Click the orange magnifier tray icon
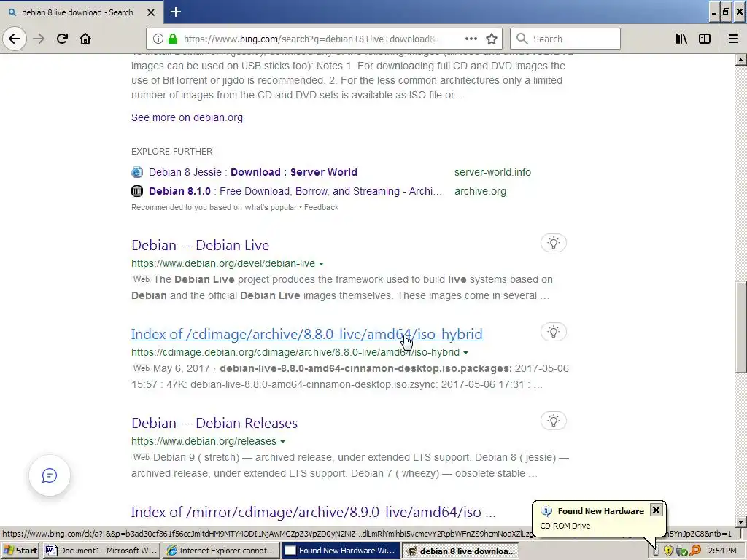 pos(695,551)
